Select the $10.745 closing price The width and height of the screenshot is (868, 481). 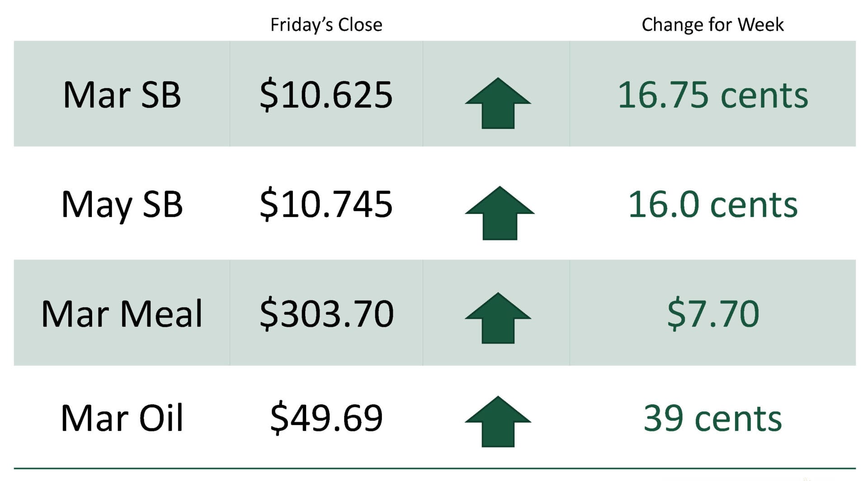326,204
